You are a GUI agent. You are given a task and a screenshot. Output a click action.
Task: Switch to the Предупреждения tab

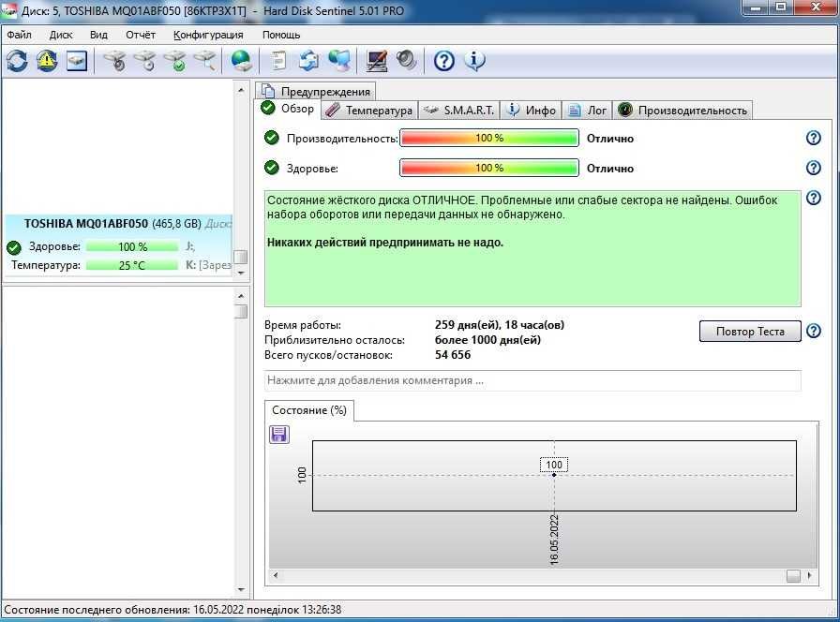pyautogui.click(x=316, y=91)
